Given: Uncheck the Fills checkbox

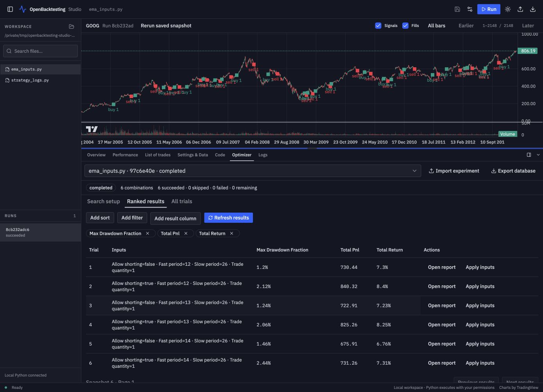Looking at the screenshot, I should tap(405, 25).
